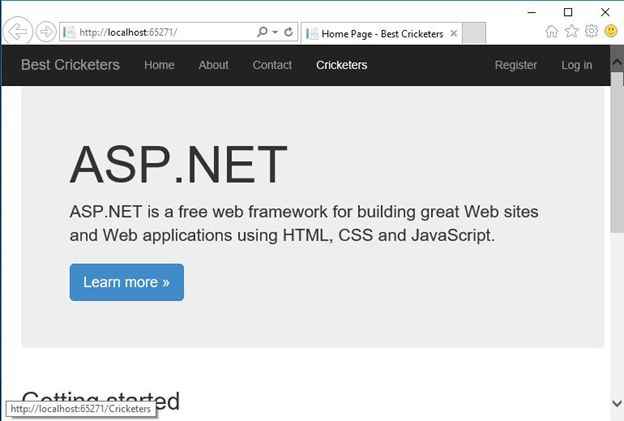Click the vertical scrollbar thumb
This screenshot has width=624, height=421.
pos(617,153)
